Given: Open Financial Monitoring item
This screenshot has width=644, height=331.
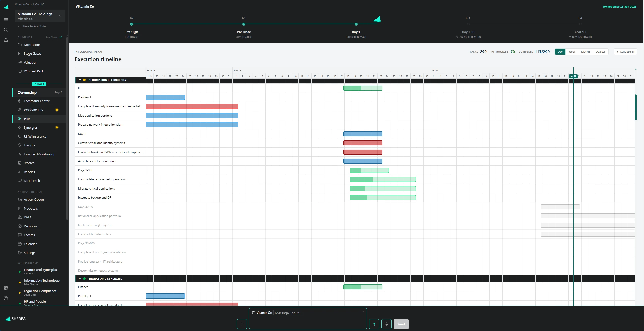Looking at the screenshot, I should [x=39, y=154].
